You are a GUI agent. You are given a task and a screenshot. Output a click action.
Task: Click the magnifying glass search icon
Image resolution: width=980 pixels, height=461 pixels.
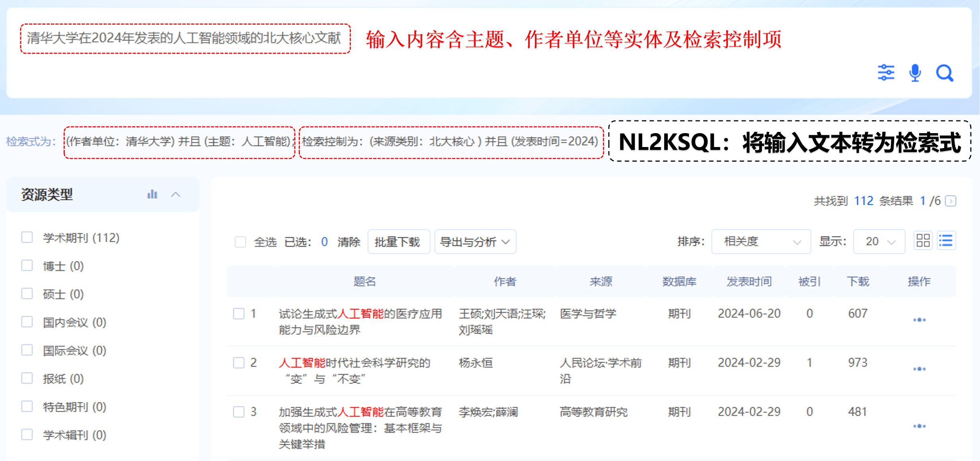[x=945, y=73]
